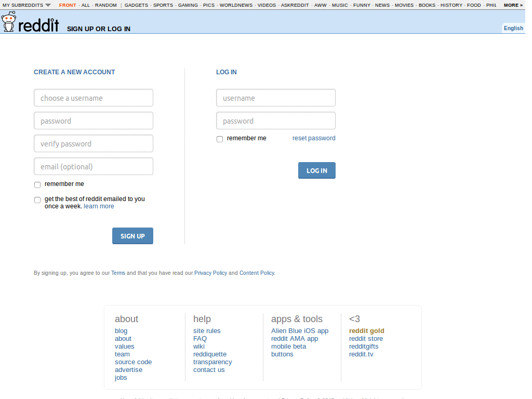This screenshot has width=532, height=399.
Task: Focus the signup password field
Action: (94, 121)
